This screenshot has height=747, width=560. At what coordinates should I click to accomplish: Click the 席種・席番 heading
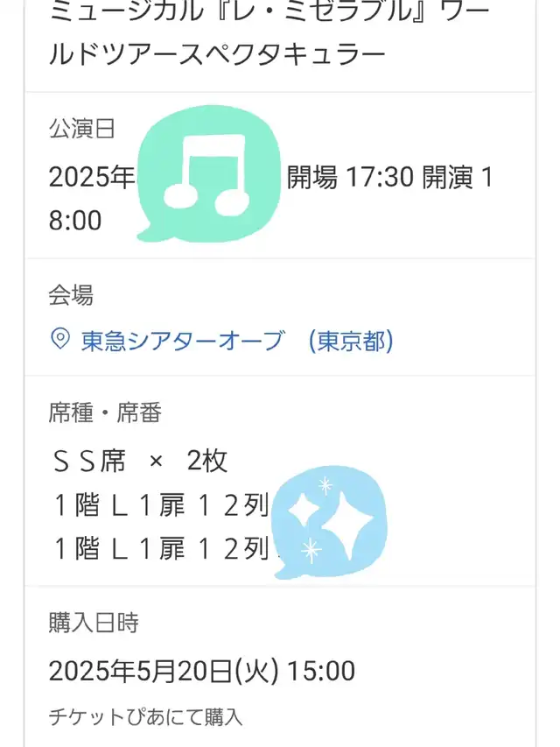pyautogui.click(x=105, y=412)
